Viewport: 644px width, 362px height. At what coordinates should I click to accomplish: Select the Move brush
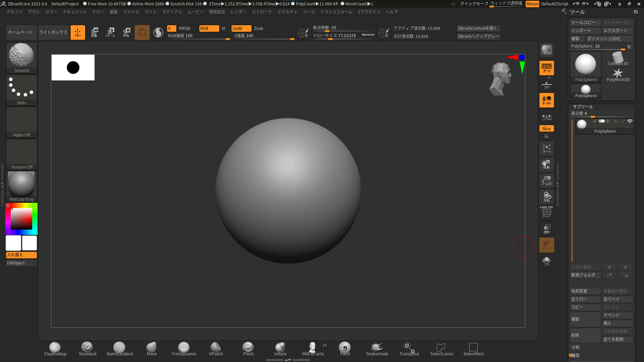click(x=151, y=349)
